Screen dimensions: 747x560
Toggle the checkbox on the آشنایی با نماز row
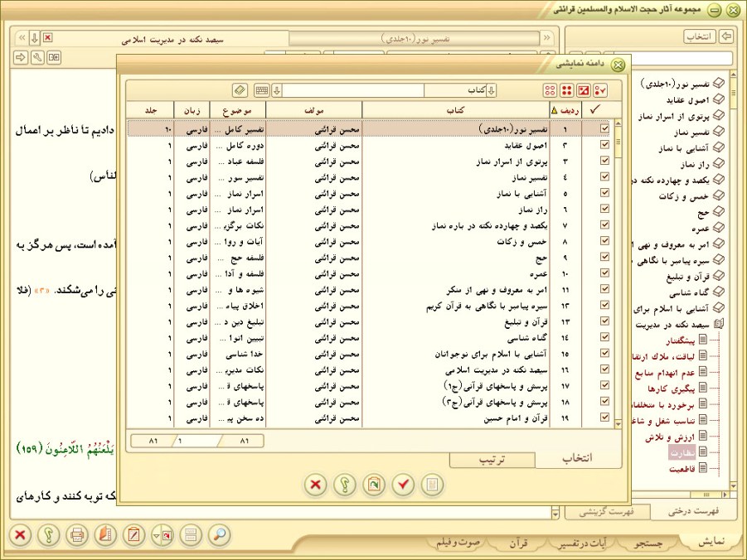click(604, 193)
